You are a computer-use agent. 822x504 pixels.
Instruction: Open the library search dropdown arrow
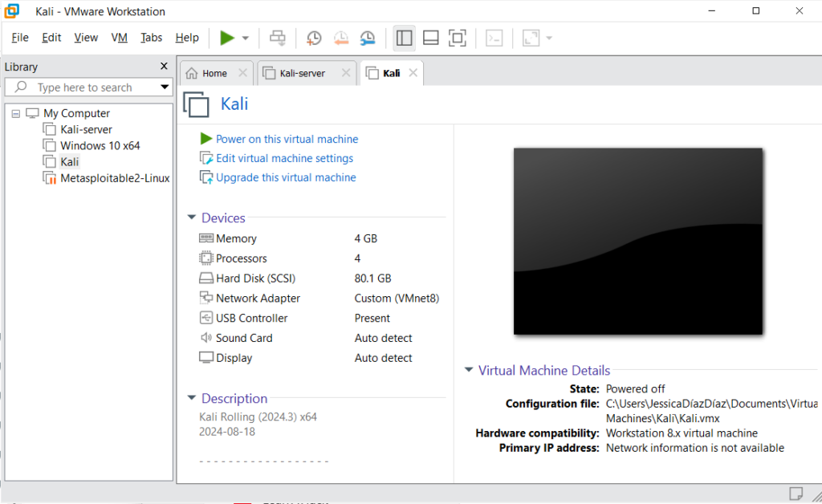click(x=165, y=87)
